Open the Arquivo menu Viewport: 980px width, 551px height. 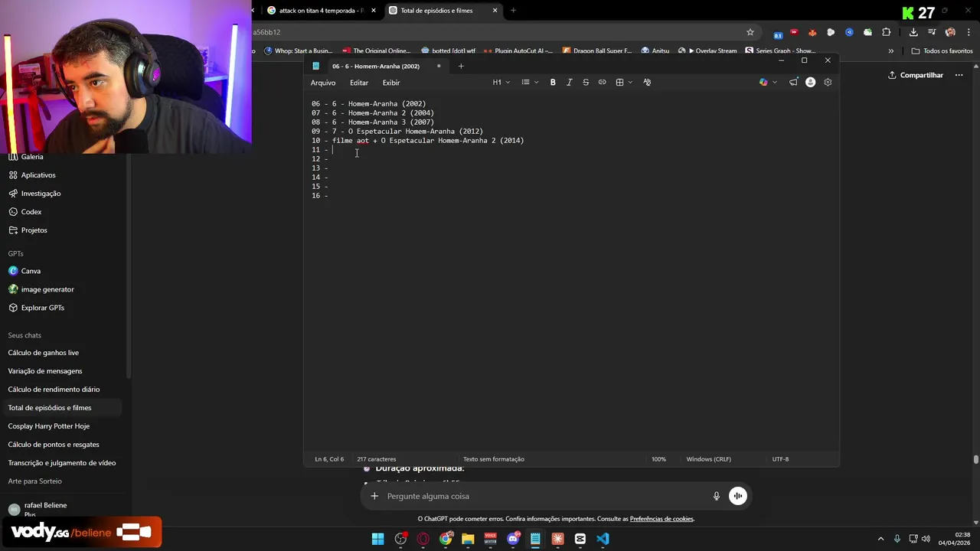323,83
